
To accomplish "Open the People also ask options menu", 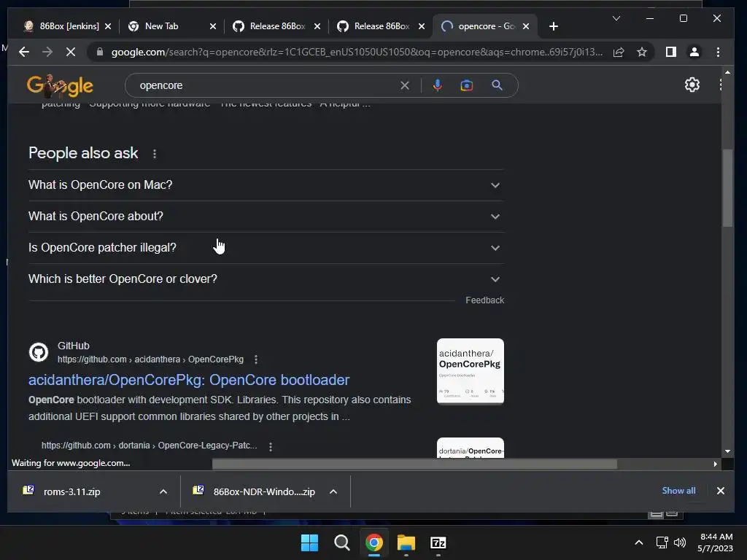I will pos(155,154).
